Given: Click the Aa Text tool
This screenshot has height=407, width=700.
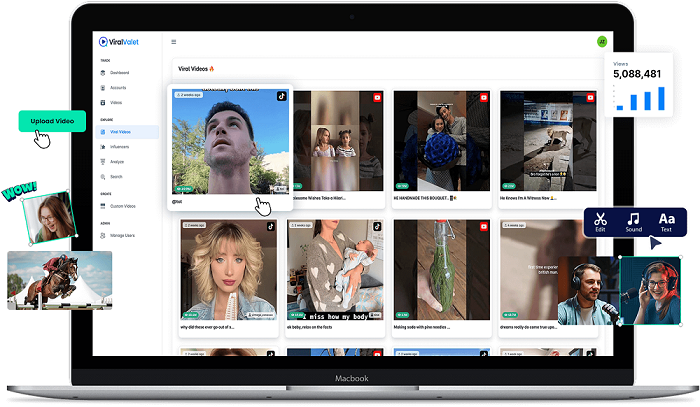Looking at the screenshot, I should point(667,222).
